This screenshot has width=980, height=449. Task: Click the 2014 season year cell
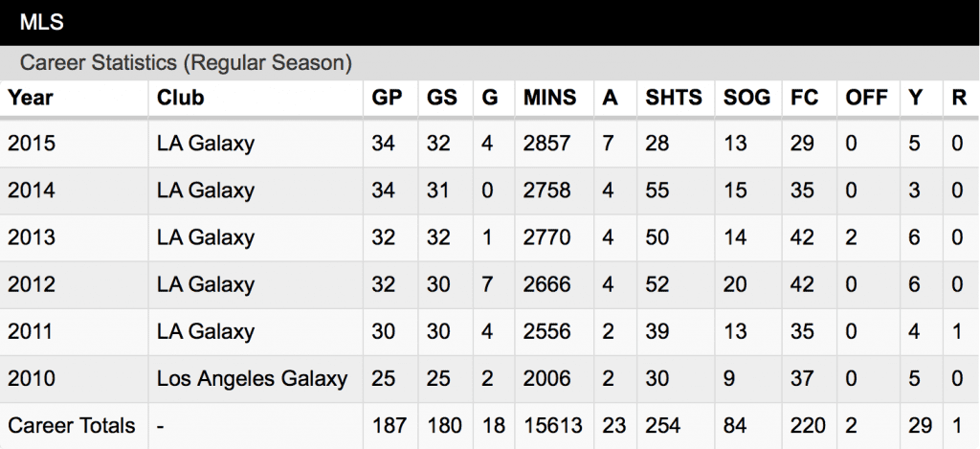coord(32,191)
